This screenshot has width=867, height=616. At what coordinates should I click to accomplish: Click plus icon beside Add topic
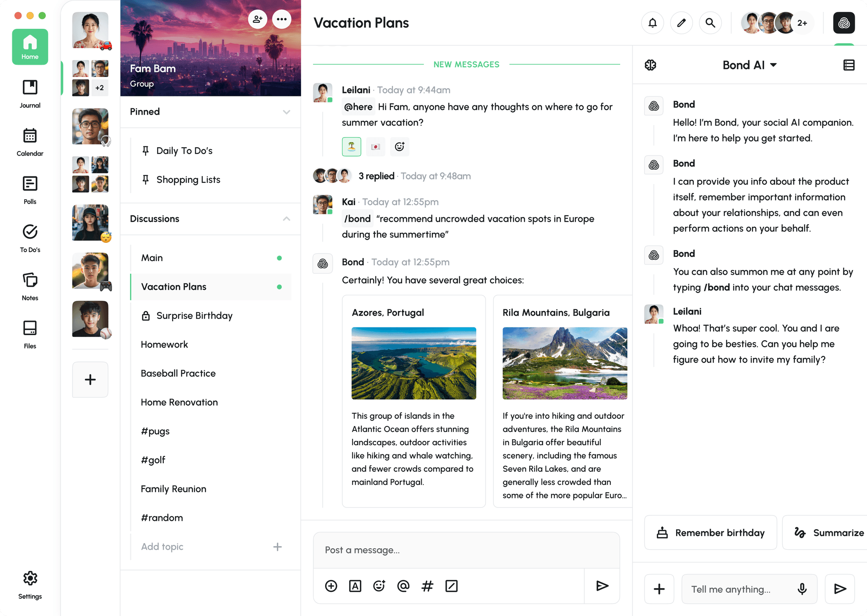click(x=277, y=547)
